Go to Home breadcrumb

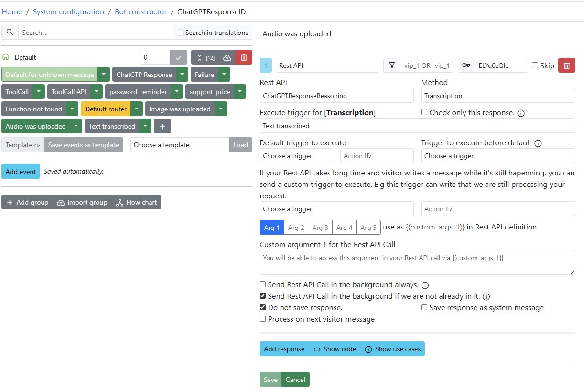pos(12,11)
